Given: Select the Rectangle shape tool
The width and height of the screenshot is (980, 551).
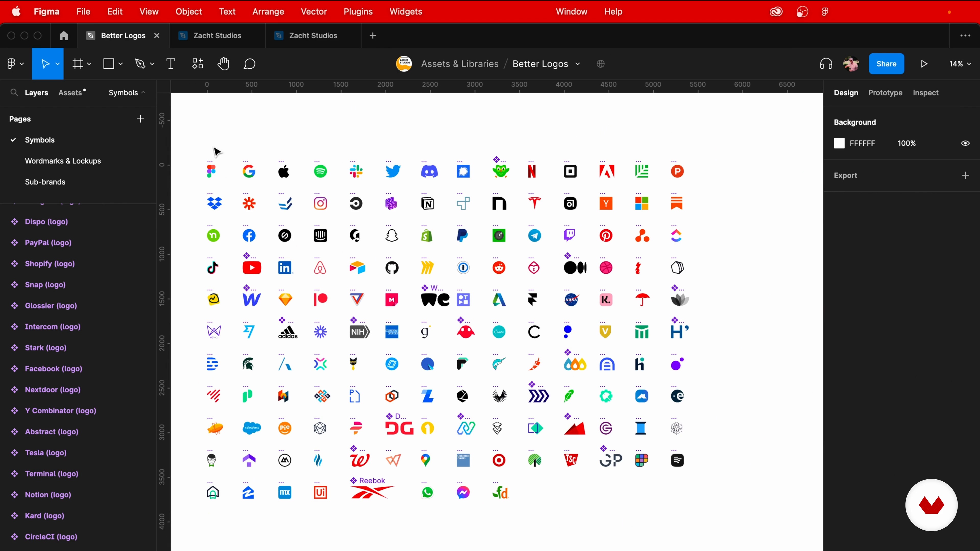Looking at the screenshot, I should point(109,64).
